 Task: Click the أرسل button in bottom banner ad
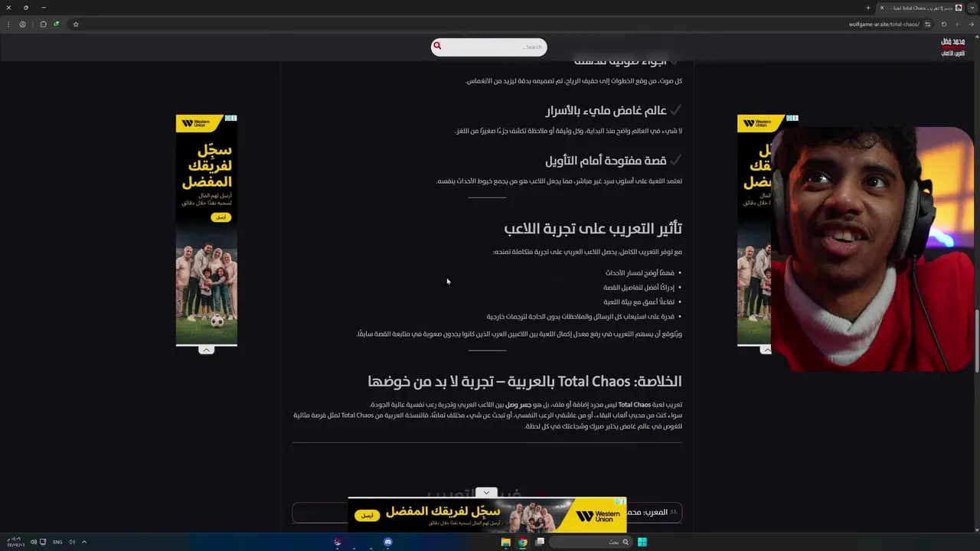coord(367,516)
